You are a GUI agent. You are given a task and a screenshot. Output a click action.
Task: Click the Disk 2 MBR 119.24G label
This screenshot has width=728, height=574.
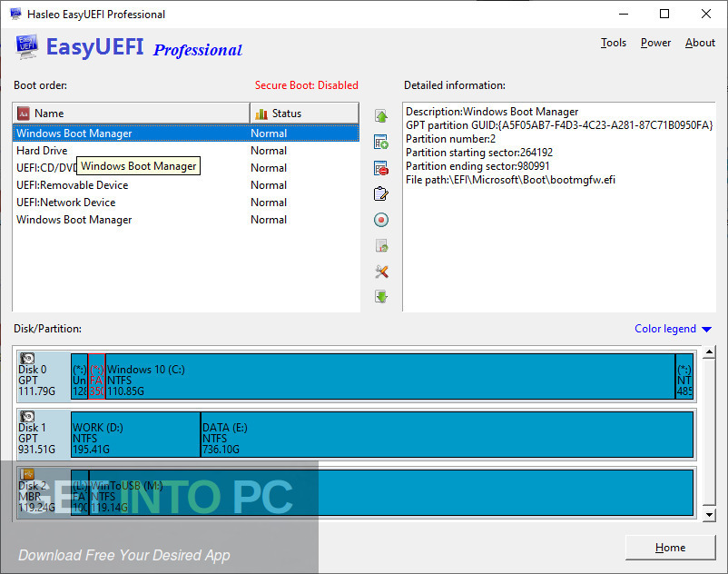click(x=36, y=497)
